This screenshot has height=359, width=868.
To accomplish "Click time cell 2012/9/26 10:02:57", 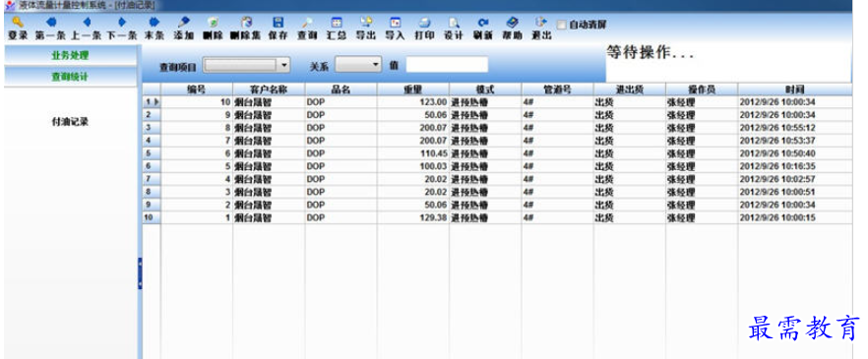I will pyautogui.click(x=795, y=180).
